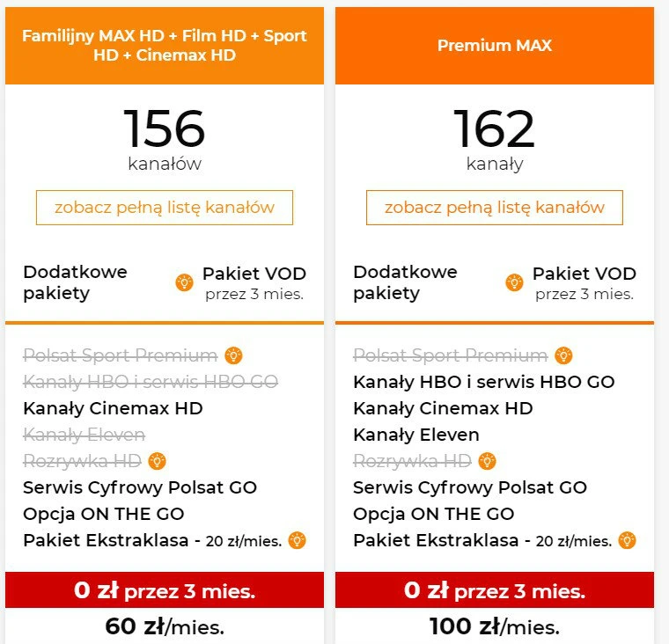The width and height of the screenshot is (669, 644).
Task: Show the Pakiet Ekstraklasa info bulb in the left plan
Action: (x=297, y=540)
